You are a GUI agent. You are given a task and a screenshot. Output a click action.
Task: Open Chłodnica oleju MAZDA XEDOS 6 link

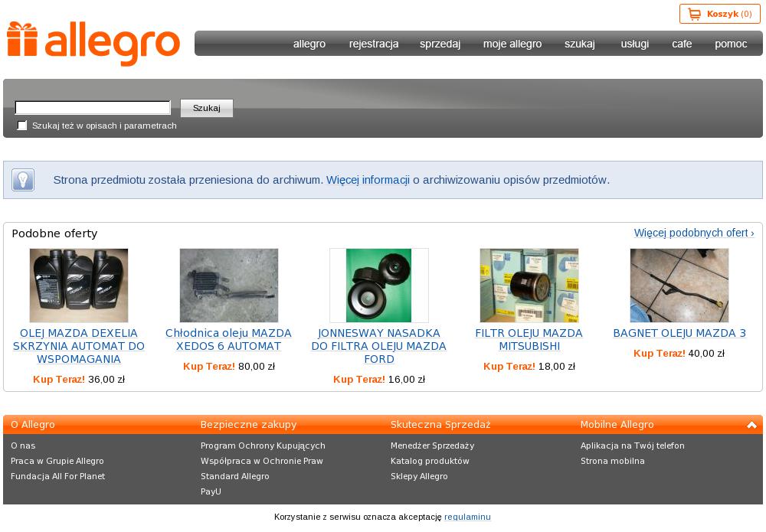coord(228,340)
